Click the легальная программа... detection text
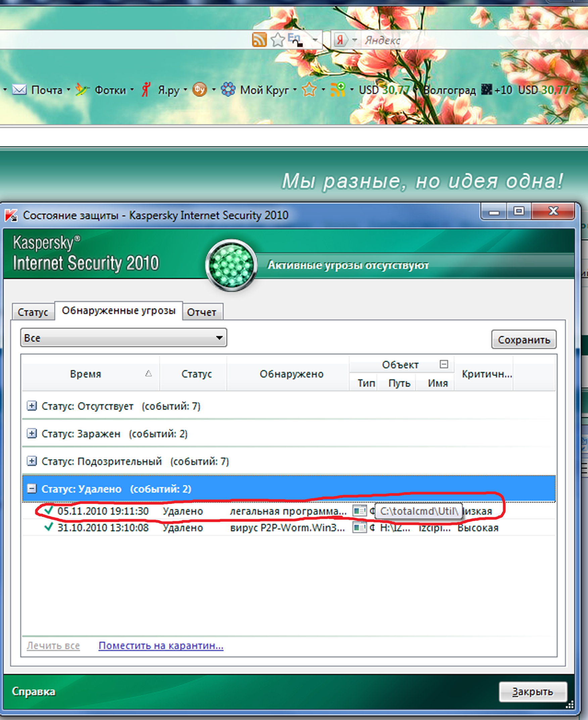Image resolution: width=588 pixels, height=720 pixels. point(288,511)
